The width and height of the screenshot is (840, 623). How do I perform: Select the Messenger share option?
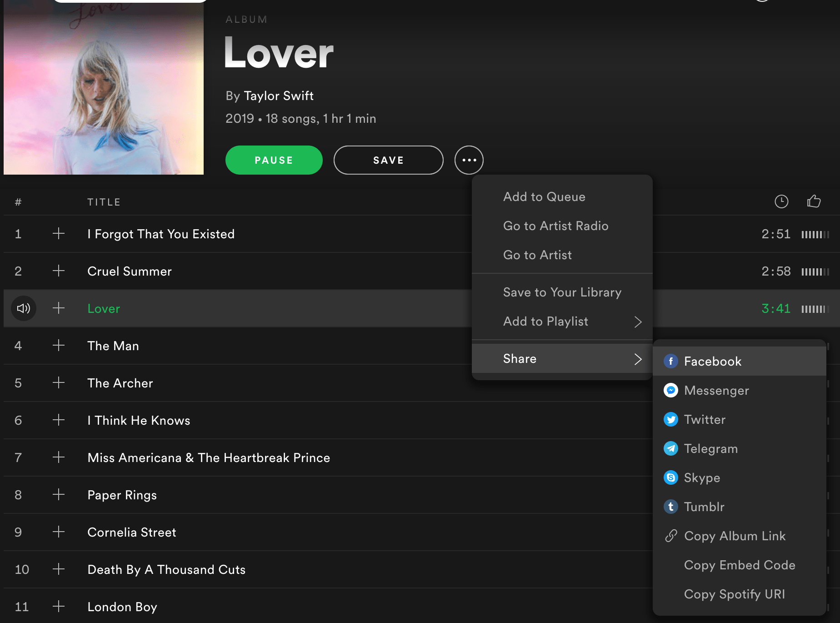716,390
